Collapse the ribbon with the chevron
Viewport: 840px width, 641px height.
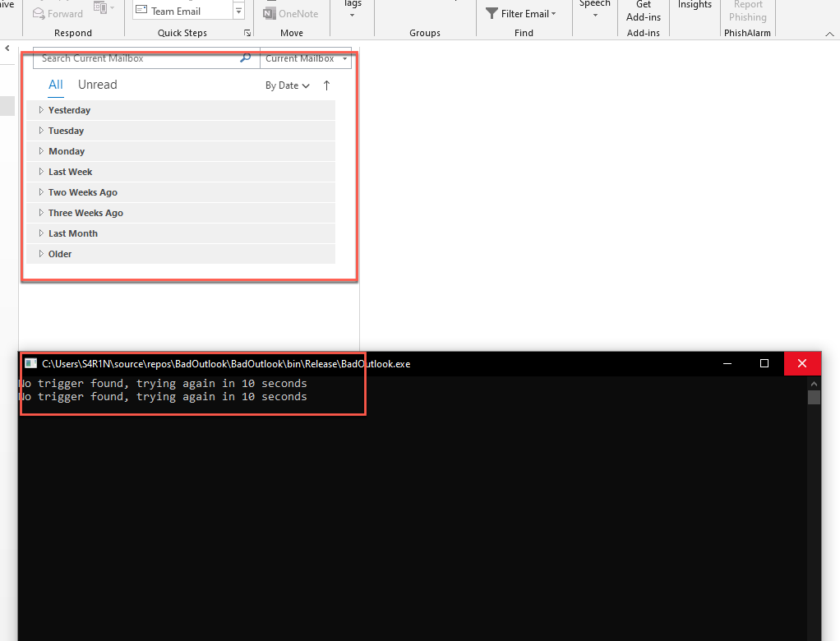click(x=829, y=34)
